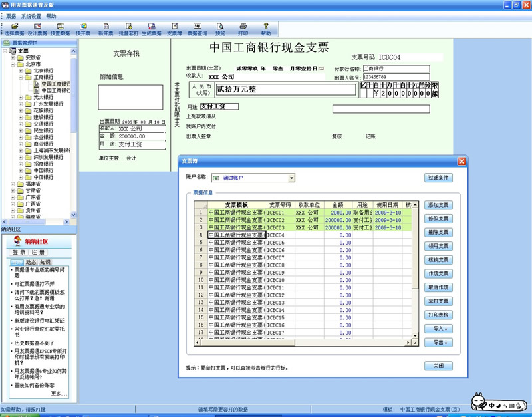The width and height of the screenshot is (532, 417).
Task: Click the 过滤条件 button
Action: point(438,178)
